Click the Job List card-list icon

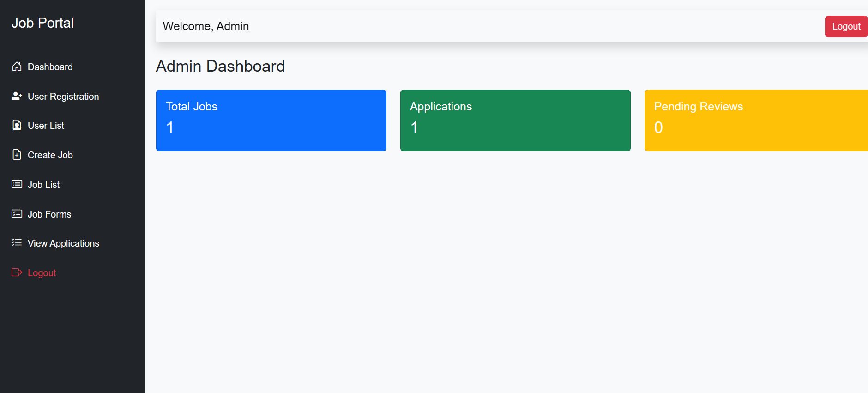[17, 184]
